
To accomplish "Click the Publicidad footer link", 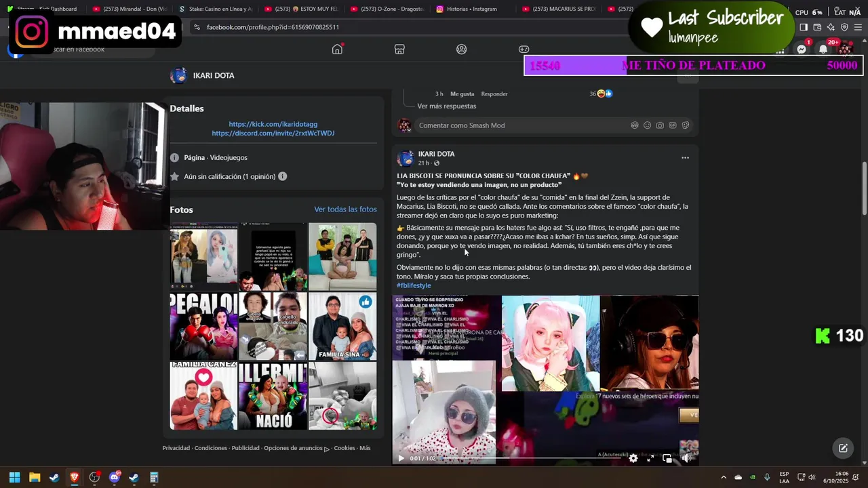I will coord(245,448).
